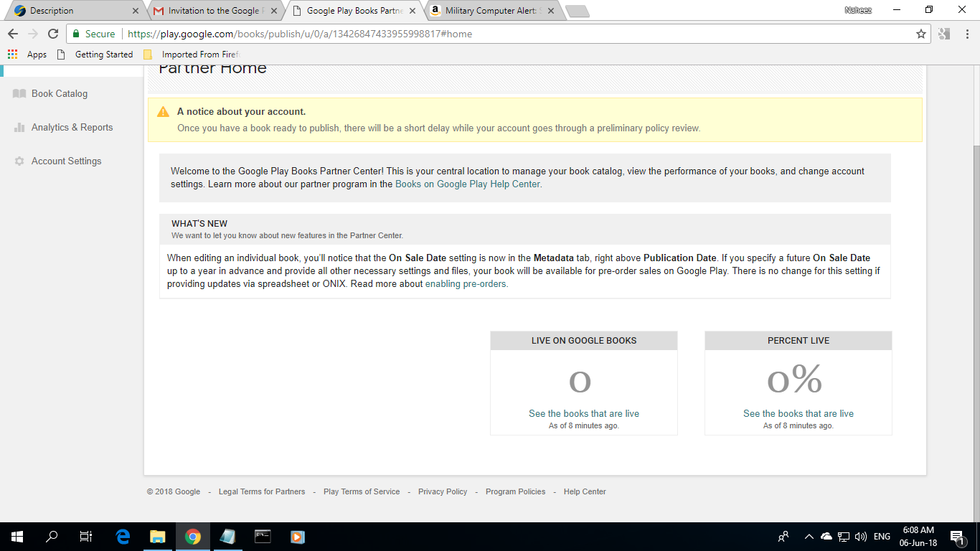Reload the current page
The height and width of the screenshot is (551, 980).
click(x=53, y=34)
